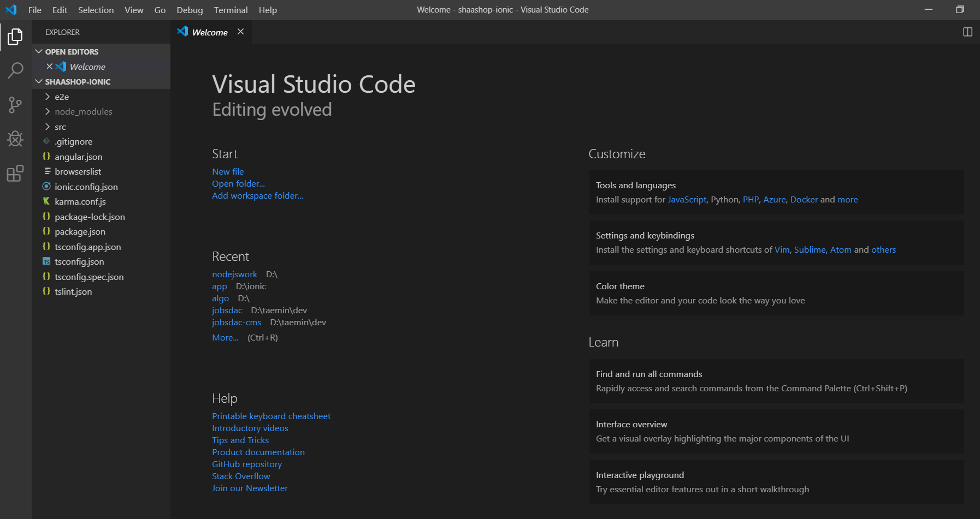This screenshot has height=519, width=980.
Task: Click the New file link
Action: [228, 171]
